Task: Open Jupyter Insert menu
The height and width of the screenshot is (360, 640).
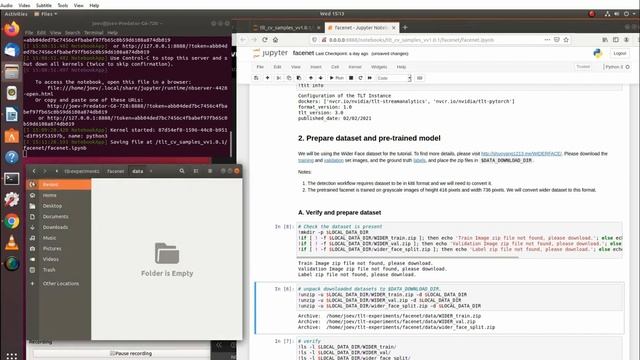Action: pos(316,67)
